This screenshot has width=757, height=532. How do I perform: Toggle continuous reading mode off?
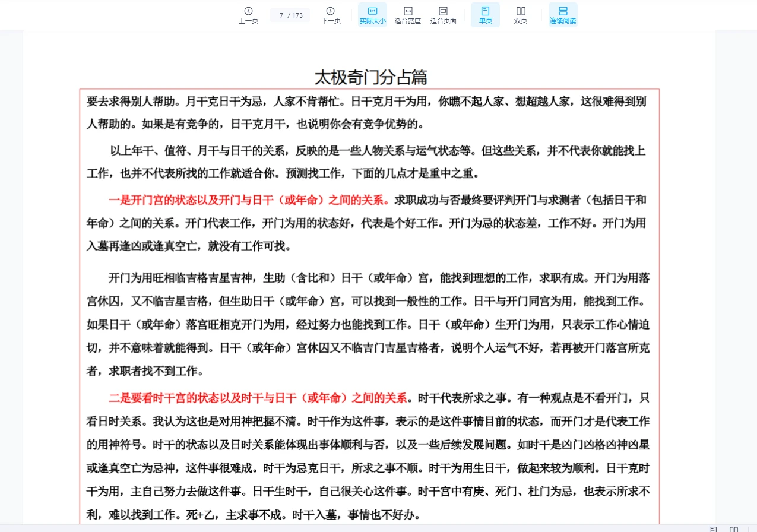click(x=562, y=14)
